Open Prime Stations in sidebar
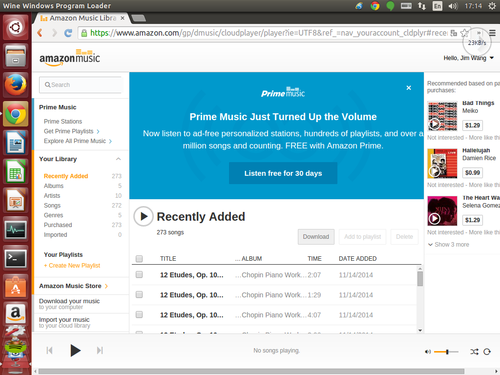The image size is (500, 375). pos(63,121)
